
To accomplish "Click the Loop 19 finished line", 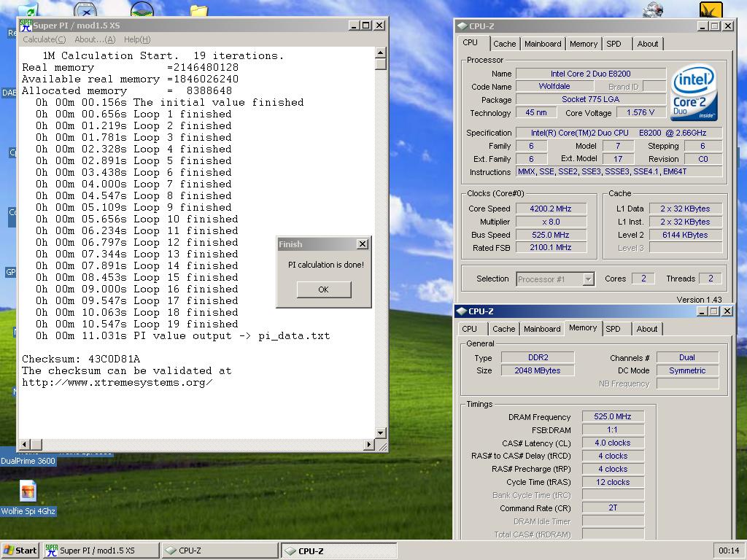I will point(136,324).
